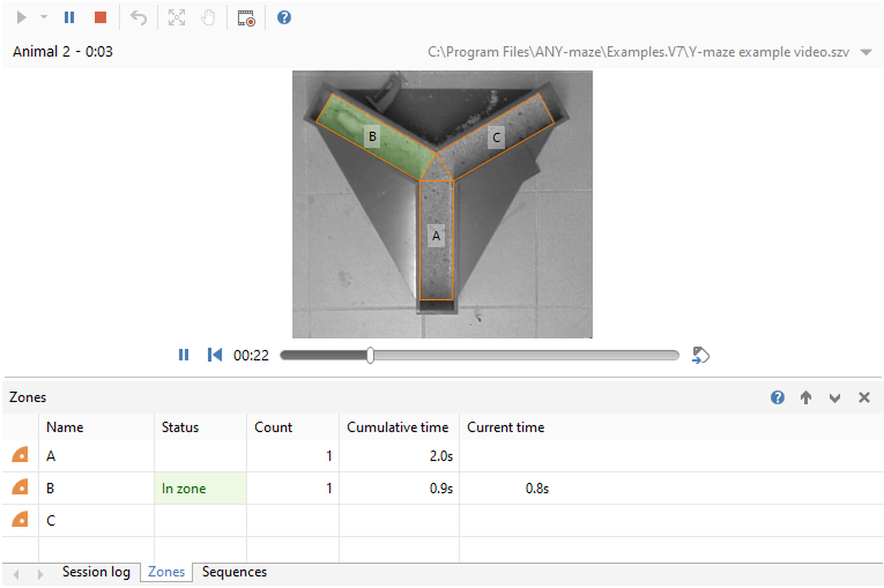
Task: Click the pause test icon in toolbar
Action: pos(69,17)
